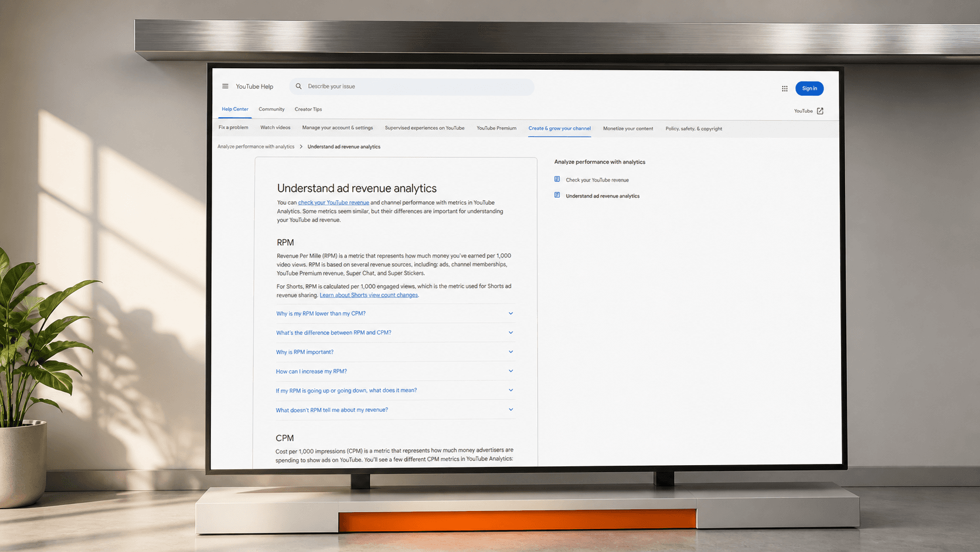Viewport: 980px width, 552px height.
Task: Click the Sign in button
Action: (809, 89)
